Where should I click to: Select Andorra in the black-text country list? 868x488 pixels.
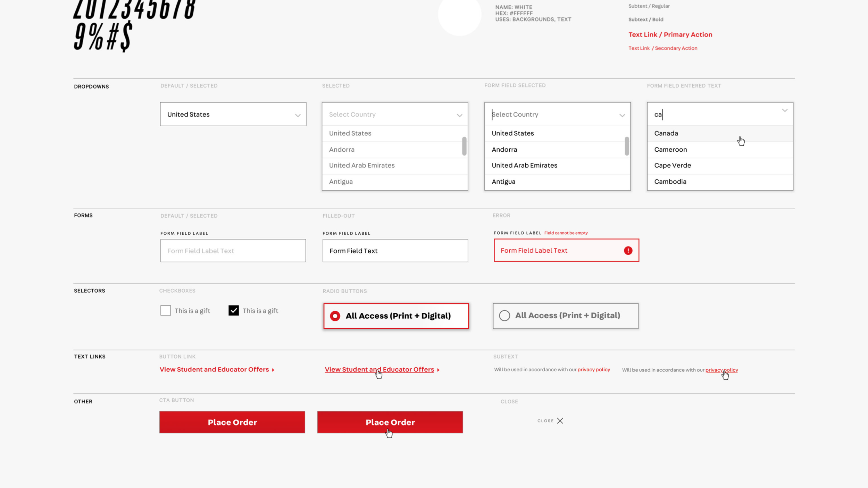click(x=504, y=150)
